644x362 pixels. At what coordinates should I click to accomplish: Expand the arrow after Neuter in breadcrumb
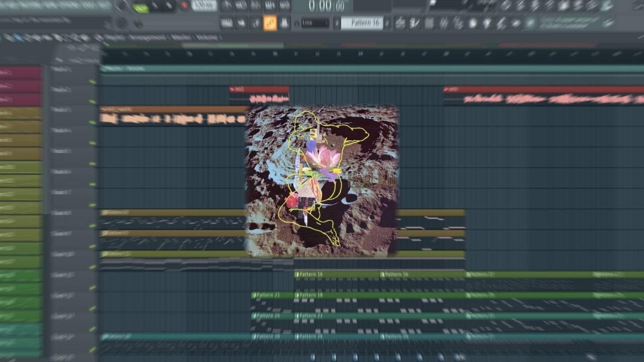click(193, 38)
